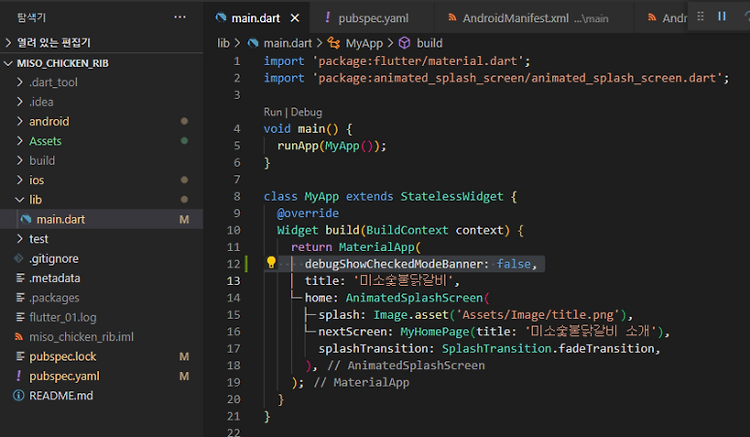Click the build method breadcrumb
The width and height of the screenshot is (750, 437).
tap(430, 44)
